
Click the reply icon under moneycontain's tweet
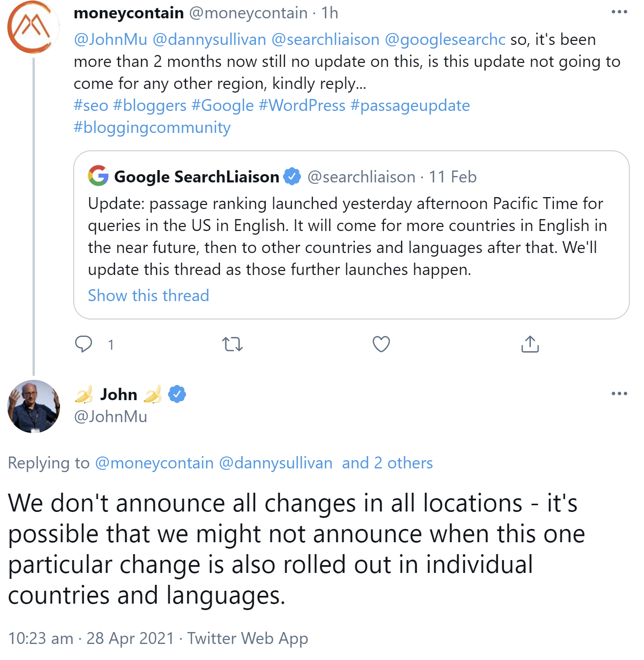tap(83, 344)
